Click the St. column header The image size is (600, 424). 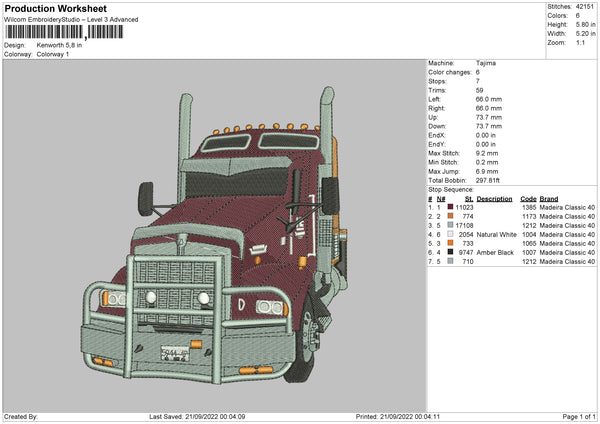coord(467,198)
